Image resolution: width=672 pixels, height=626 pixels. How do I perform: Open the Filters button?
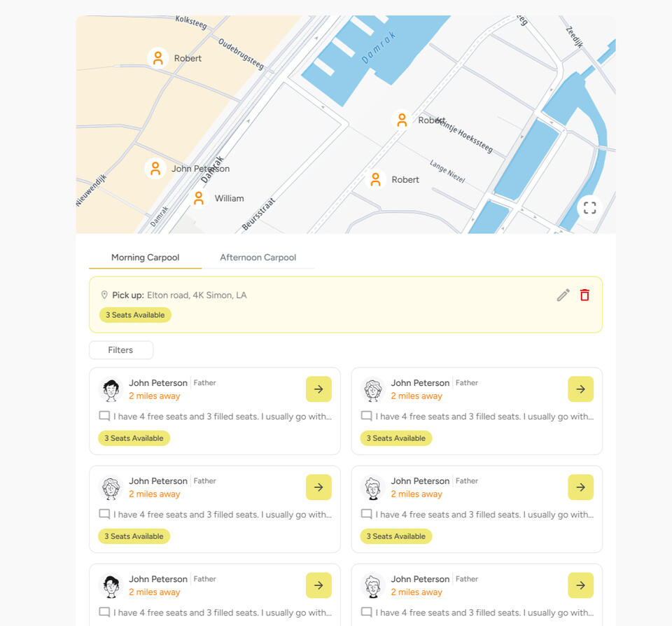pyautogui.click(x=120, y=350)
